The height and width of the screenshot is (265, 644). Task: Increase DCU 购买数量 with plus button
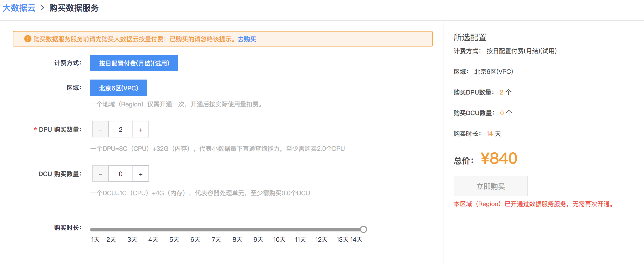coord(141,174)
